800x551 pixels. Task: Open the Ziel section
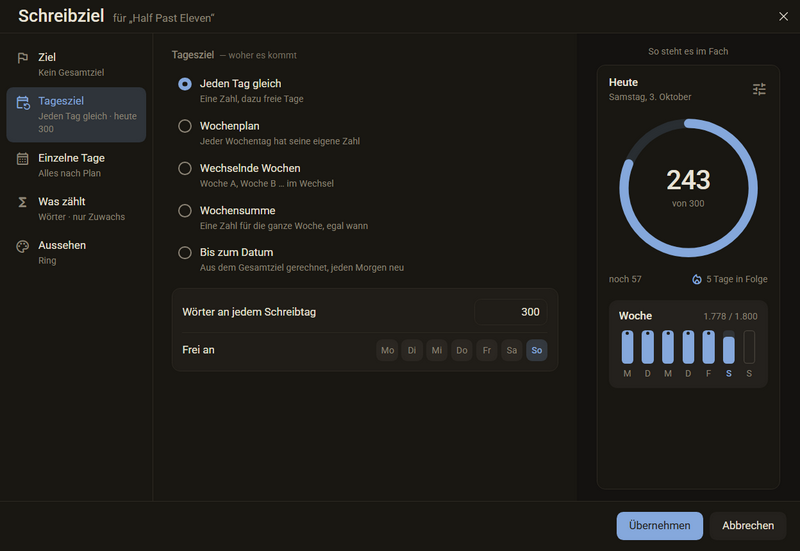(x=76, y=64)
